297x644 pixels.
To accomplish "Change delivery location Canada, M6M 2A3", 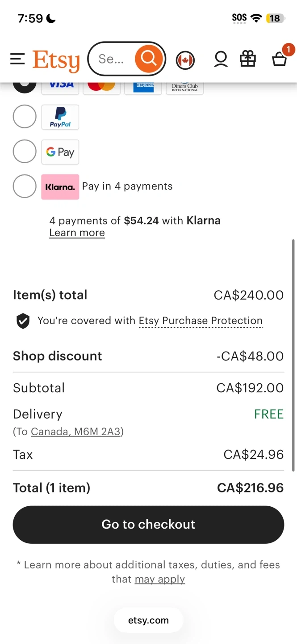I will [x=76, y=432].
